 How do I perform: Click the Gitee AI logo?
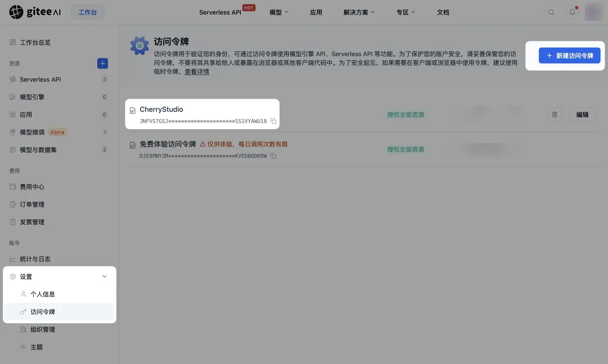click(x=35, y=12)
